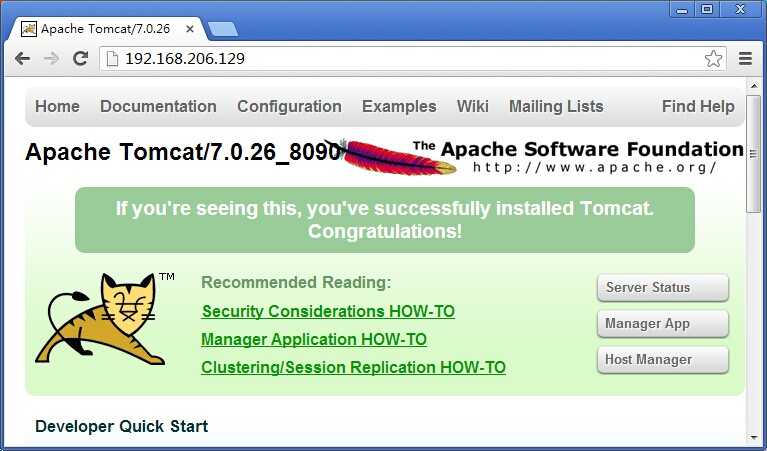The image size is (767, 451).
Task: Open Clustering/Session Replication HOW-TO link
Action: pos(353,367)
